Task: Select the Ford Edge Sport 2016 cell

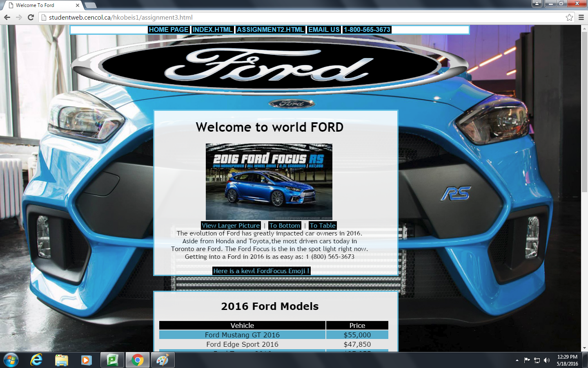Action: 242,344
